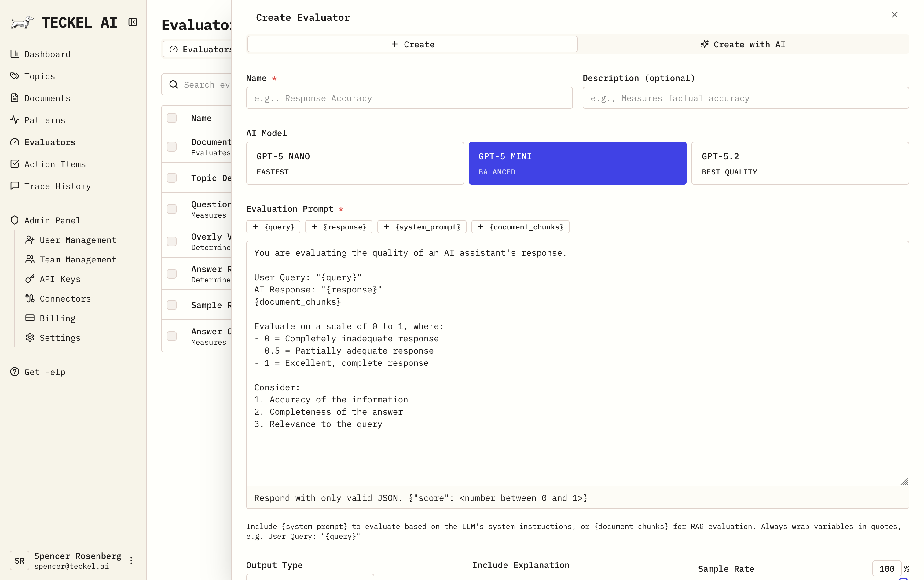Check the select-all checkbox in the Name header
Screen dimensions: 924x580
click(x=171, y=118)
